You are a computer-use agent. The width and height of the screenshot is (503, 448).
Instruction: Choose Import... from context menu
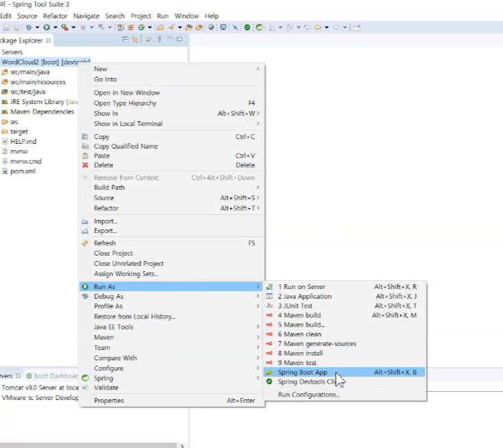(171, 221)
